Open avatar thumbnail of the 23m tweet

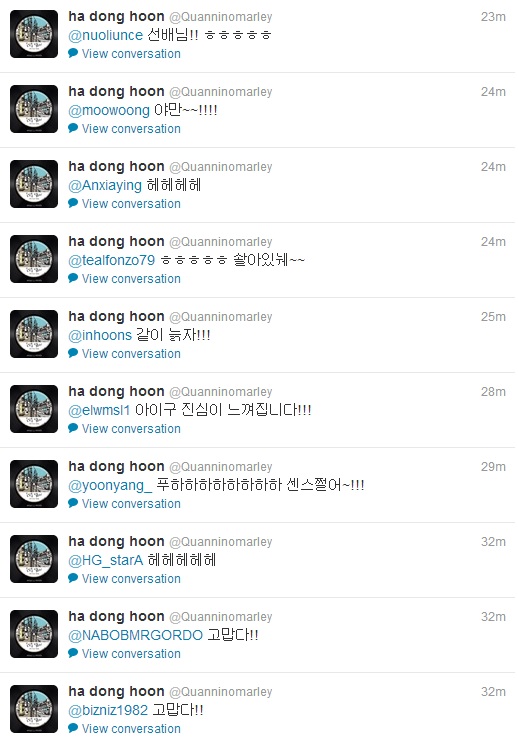coord(34,34)
